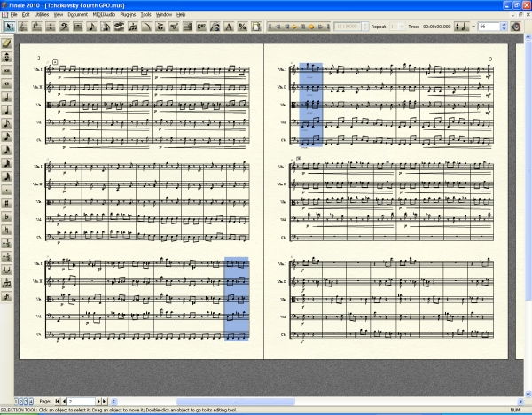Select the Chord tool CM7 icon
This screenshot has width=532, height=415.
[x=201, y=27]
